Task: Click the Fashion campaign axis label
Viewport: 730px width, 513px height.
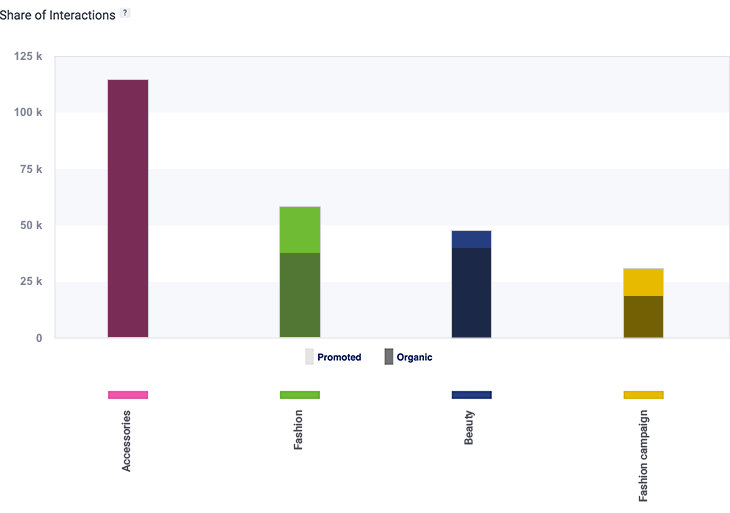Action: click(642, 455)
